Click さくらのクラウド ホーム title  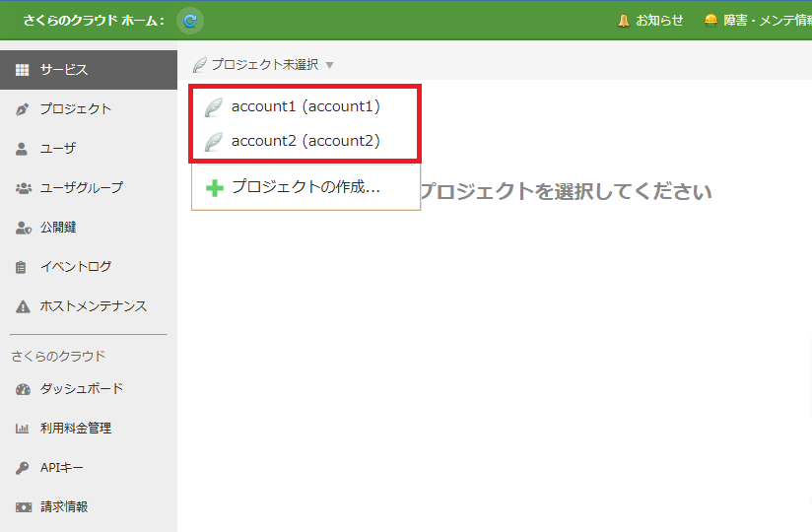(x=94, y=21)
